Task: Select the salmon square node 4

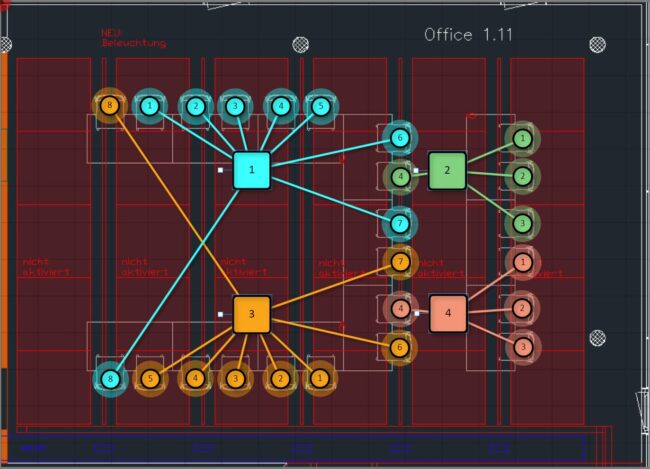Action: tap(448, 313)
